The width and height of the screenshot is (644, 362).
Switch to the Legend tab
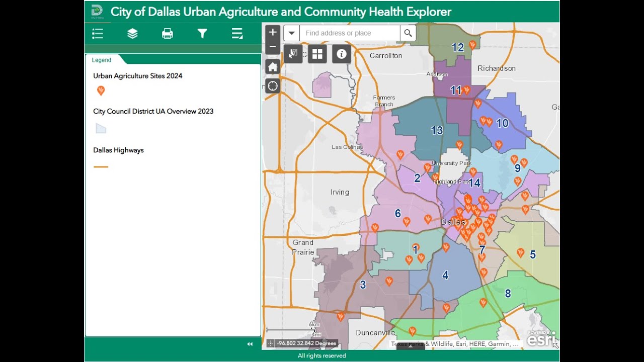102,60
